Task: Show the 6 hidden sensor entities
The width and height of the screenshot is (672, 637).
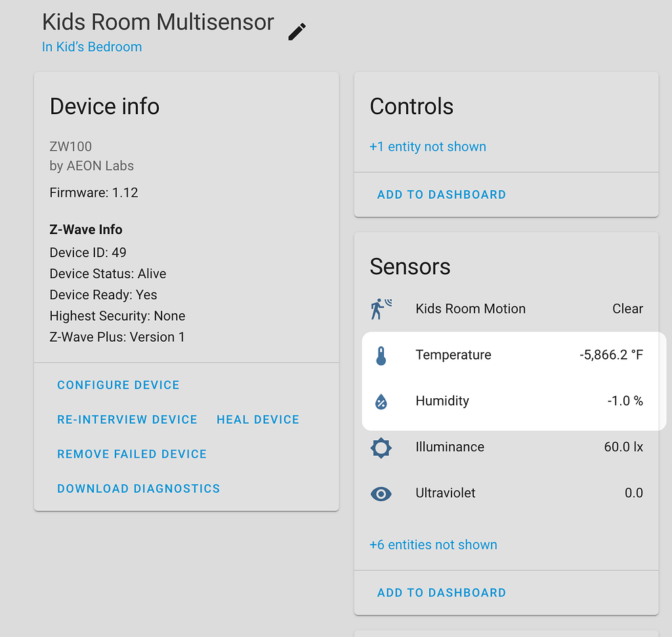Action: (x=433, y=545)
